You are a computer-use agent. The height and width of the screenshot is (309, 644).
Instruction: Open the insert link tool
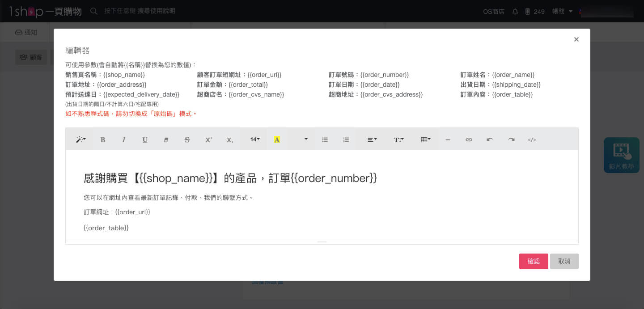point(469,140)
